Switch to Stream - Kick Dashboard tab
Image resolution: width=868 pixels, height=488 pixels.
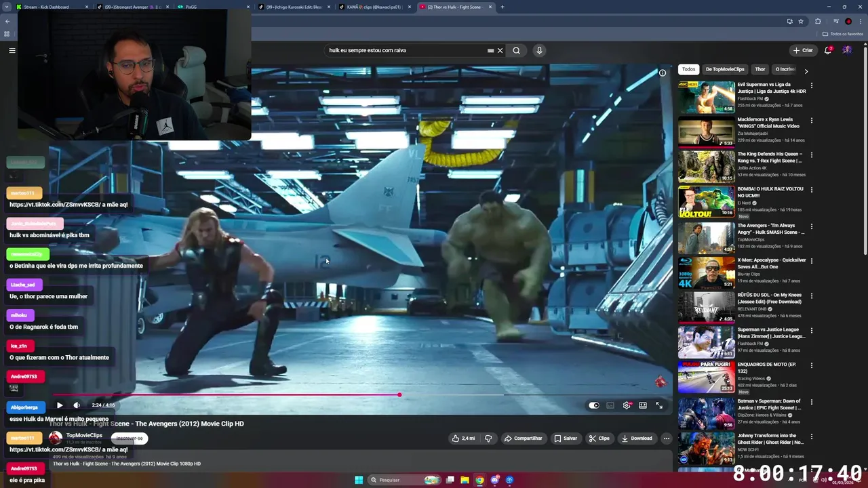coord(53,7)
